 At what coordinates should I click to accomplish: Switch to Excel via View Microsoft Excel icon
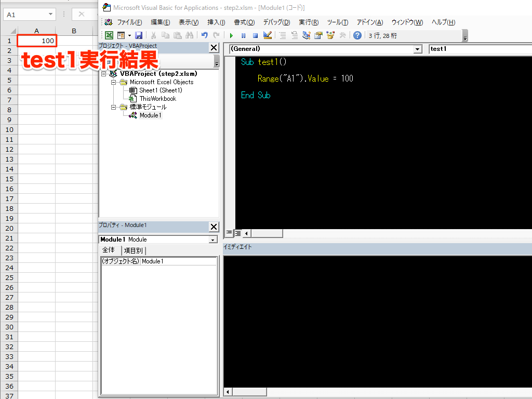tap(109, 35)
